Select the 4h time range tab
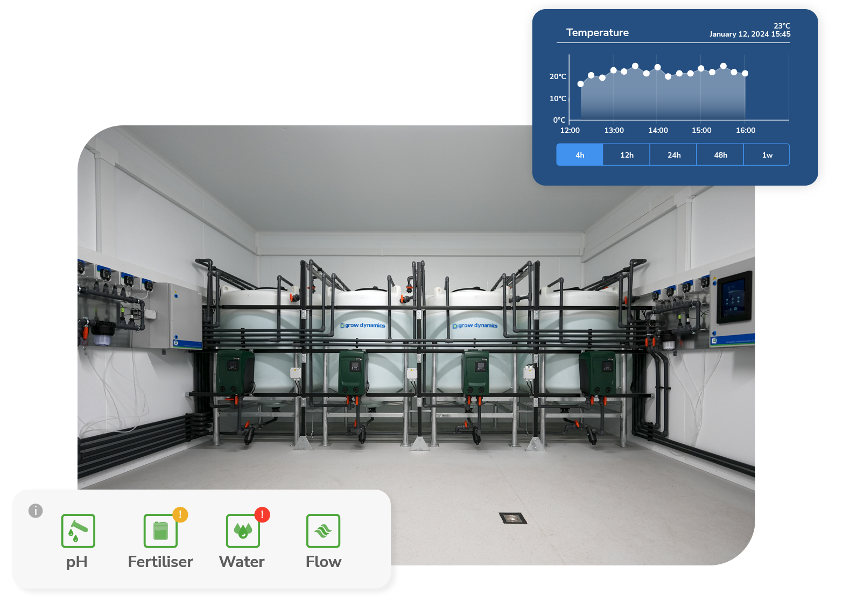 tap(579, 155)
